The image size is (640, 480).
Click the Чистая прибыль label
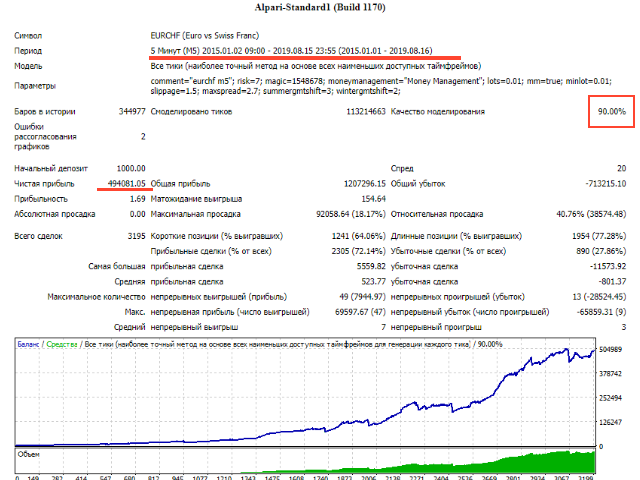(x=44, y=184)
